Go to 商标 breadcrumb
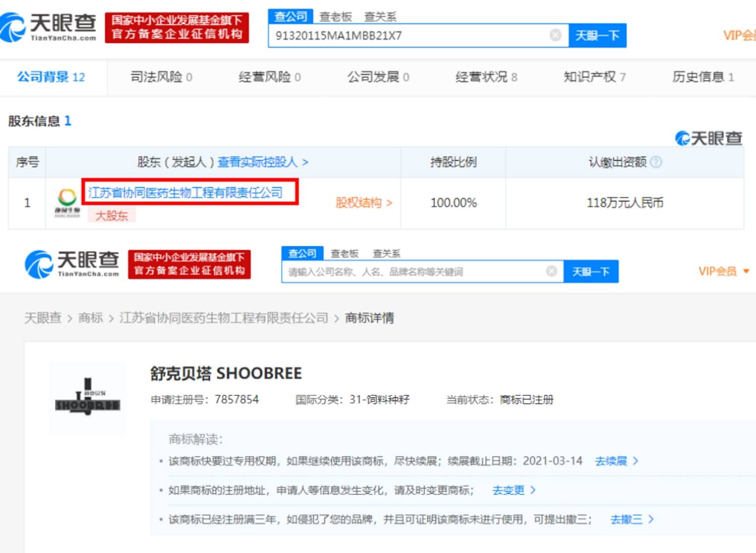756x553 pixels. [91, 318]
